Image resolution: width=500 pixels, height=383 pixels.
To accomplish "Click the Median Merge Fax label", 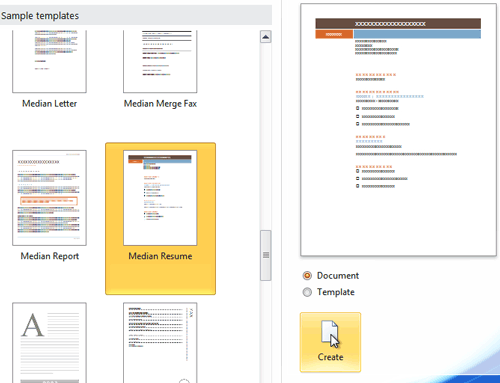I will [160, 104].
